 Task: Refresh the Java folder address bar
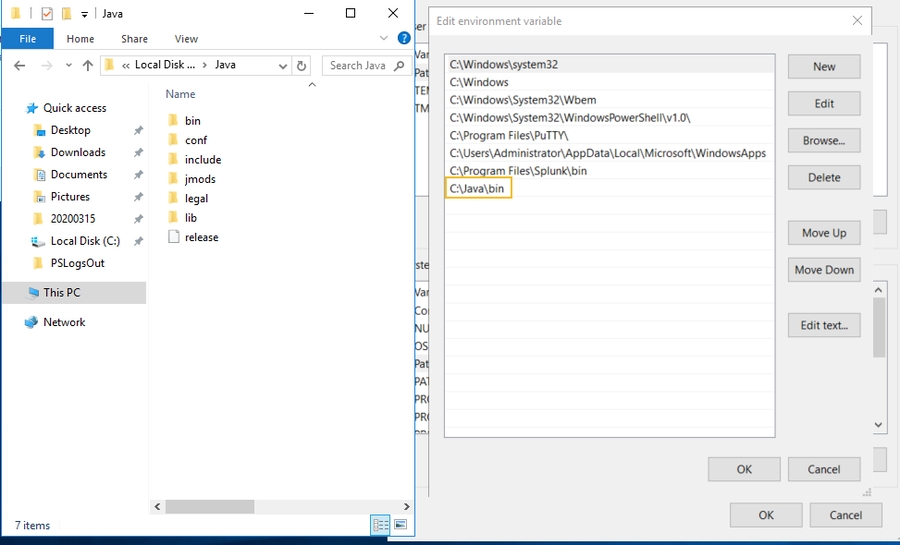303,65
